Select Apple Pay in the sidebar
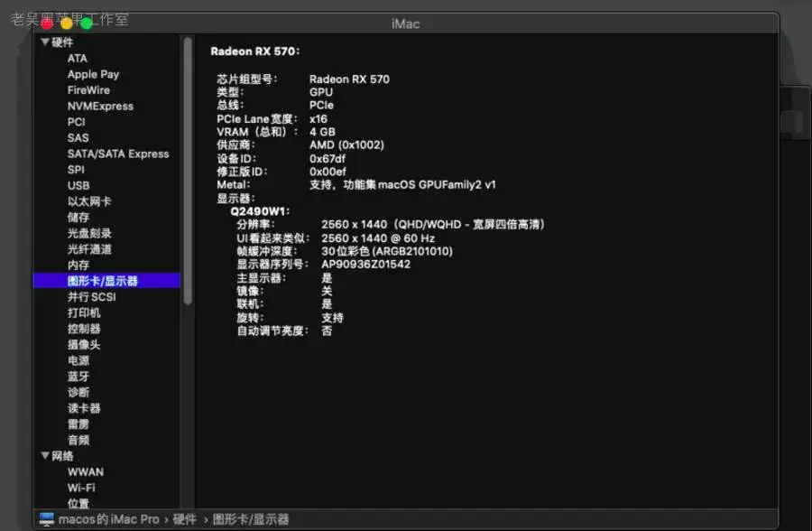Viewport: 812px width, 531px height. tap(93, 75)
